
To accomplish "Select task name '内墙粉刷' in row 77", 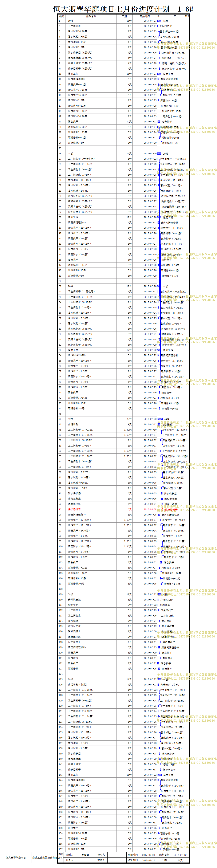I will 73,425.
